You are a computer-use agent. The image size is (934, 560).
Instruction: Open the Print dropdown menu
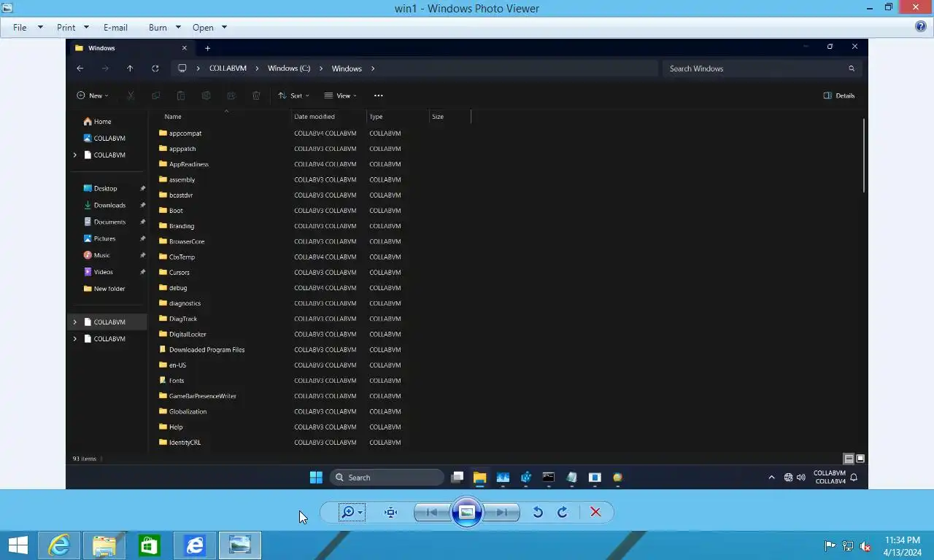(x=72, y=27)
